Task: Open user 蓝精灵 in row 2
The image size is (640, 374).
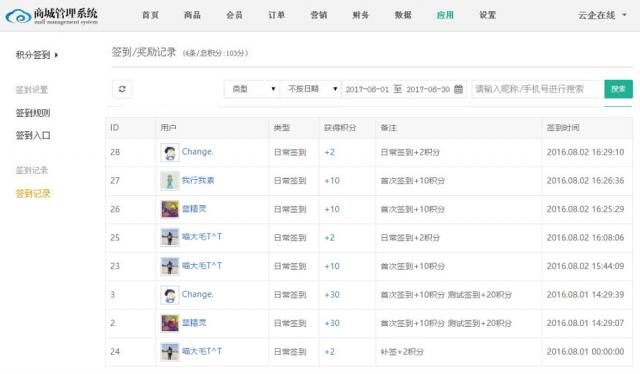Action: 194,323
